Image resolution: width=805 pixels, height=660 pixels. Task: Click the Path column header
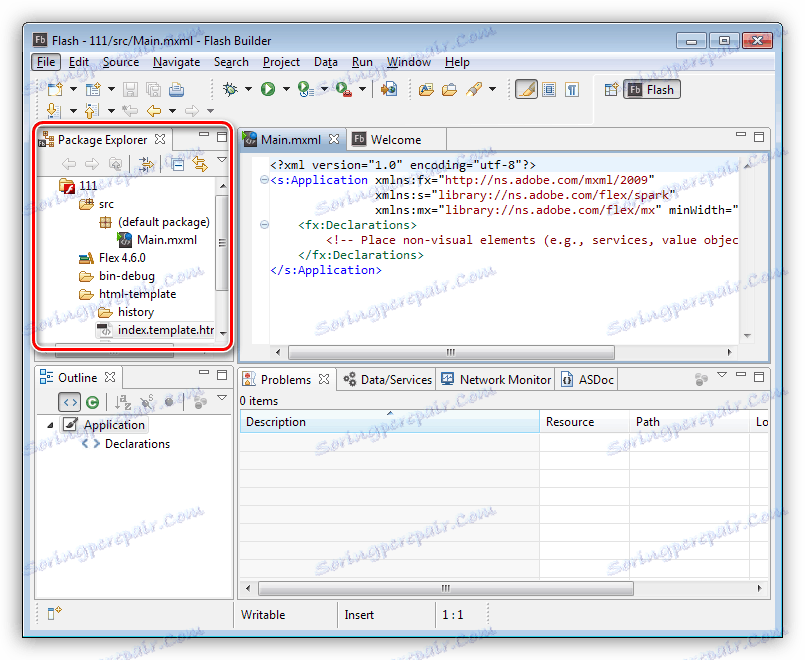(x=689, y=422)
